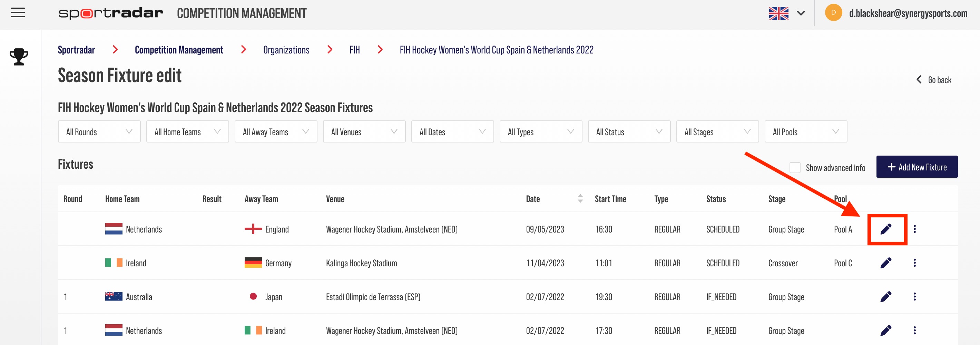Enable Show advanced info checkbox
The height and width of the screenshot is (345, 980).
point(795,168)
